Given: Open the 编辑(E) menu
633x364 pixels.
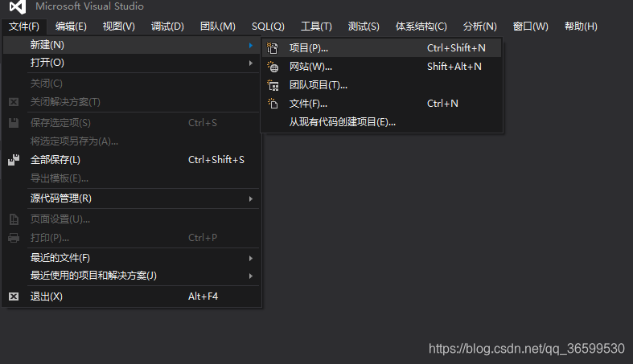Looking at the screenshot, I should (71, 27).
